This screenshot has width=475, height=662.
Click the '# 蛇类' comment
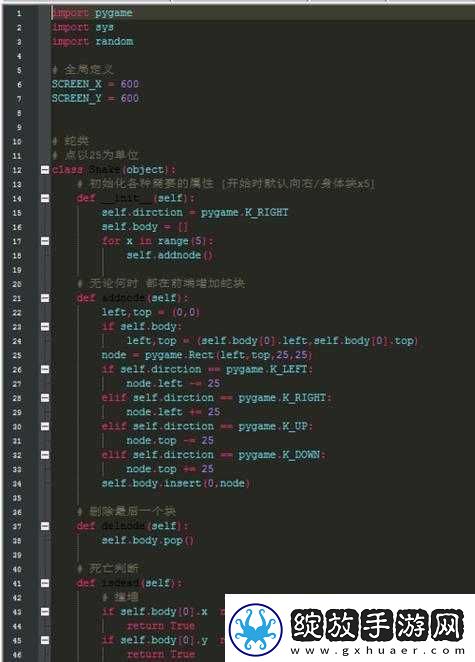[x=70, y=141]
